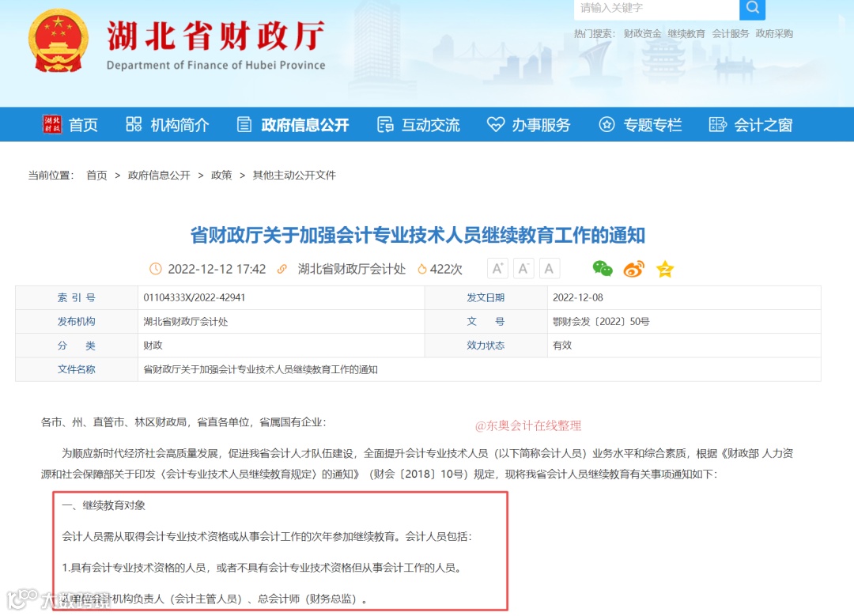Screen dimensions: 854x616
Task: Click the index number 01104333X/2022-42941
Action: tap(194, 297)
